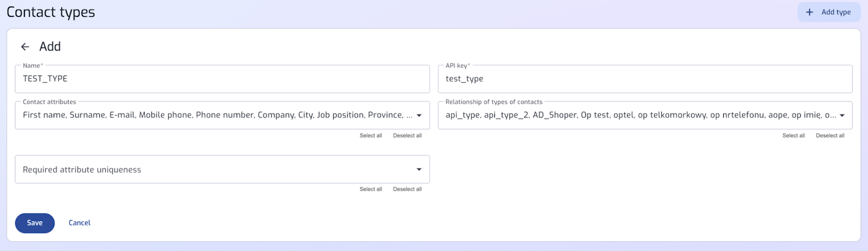Select all under Contact attributes
This screenshot has height=251, width=868.
point(371,136)
